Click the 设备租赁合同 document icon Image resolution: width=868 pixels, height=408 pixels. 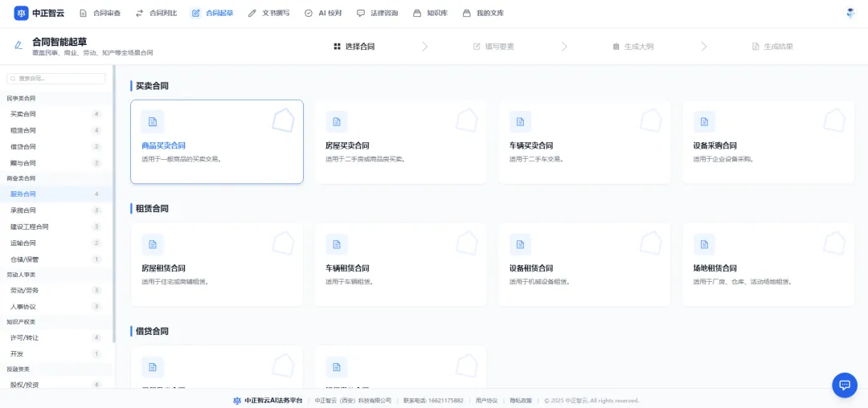click(x=520, y=244)
